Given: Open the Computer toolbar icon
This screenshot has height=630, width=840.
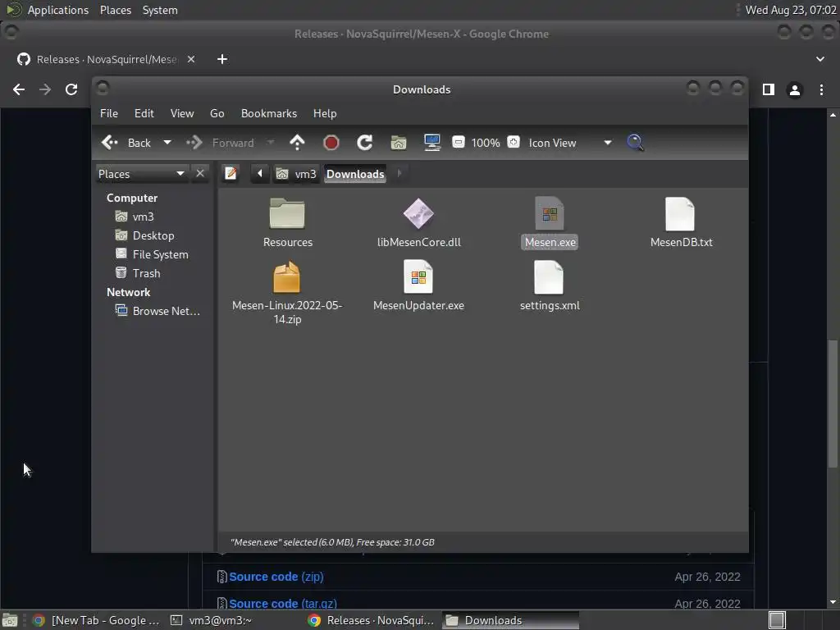Looking at the screenshot, I should [432, 143].
